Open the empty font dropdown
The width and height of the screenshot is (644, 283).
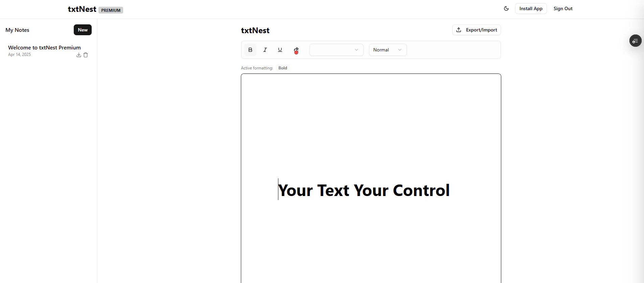337,50
